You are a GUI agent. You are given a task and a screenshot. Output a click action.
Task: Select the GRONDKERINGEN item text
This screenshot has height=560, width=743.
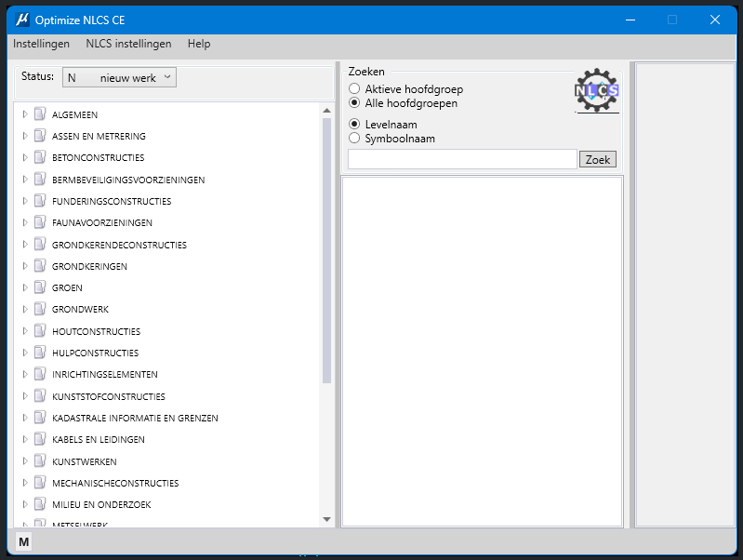point(89,266)
